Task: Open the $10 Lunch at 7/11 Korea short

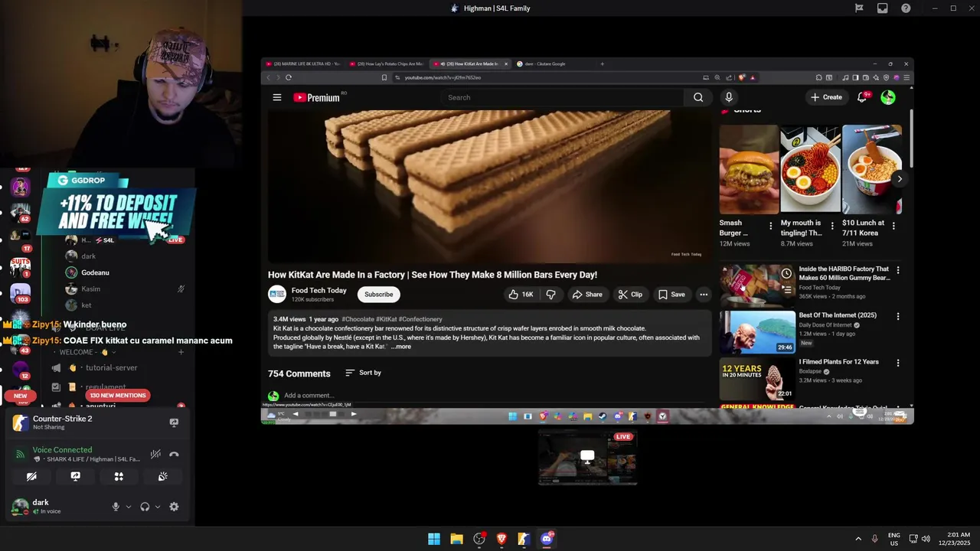Action: tap(871, 170)
